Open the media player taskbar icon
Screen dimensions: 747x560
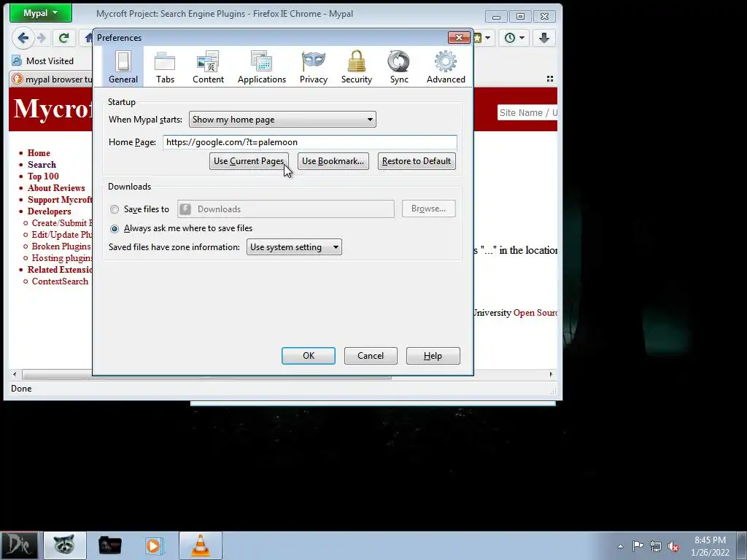[x=155, y=545]
